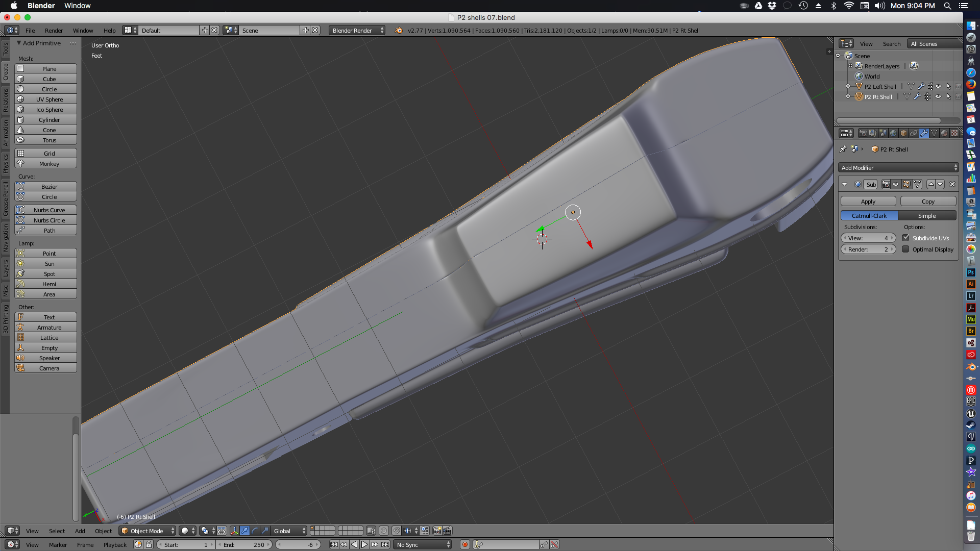Open the Constraints properties tab (chain icon)
Image resolution: width=980 pixels, height=551 pixels.
(x=914, y=133)
